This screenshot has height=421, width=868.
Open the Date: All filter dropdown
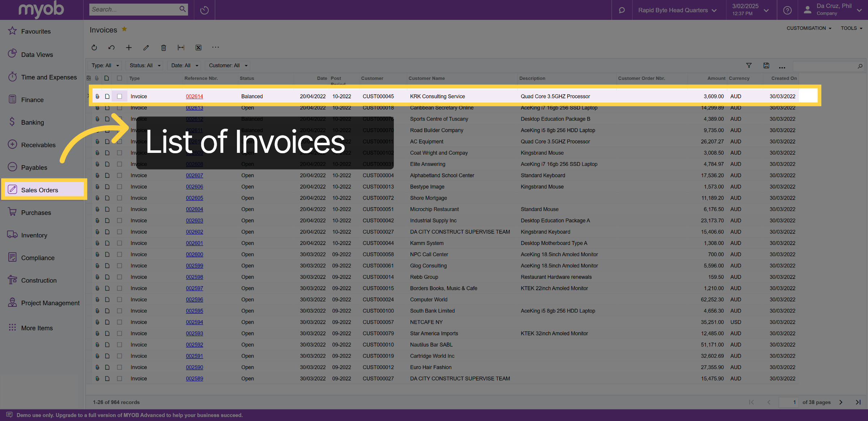185,65
